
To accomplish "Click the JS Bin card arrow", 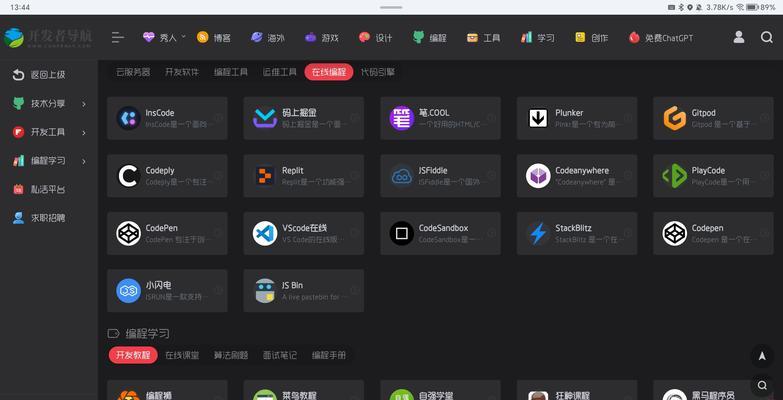I will 355,290.
